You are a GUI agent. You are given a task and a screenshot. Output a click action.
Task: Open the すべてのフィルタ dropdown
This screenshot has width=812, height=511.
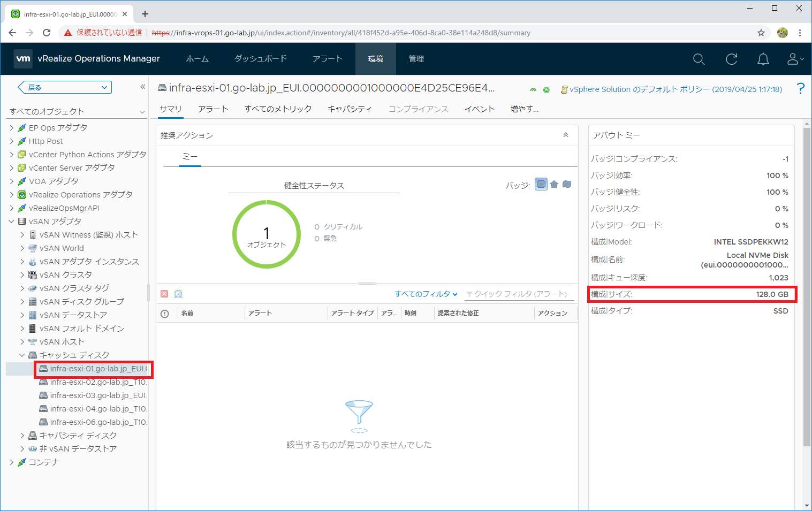(x=426, y=294)
